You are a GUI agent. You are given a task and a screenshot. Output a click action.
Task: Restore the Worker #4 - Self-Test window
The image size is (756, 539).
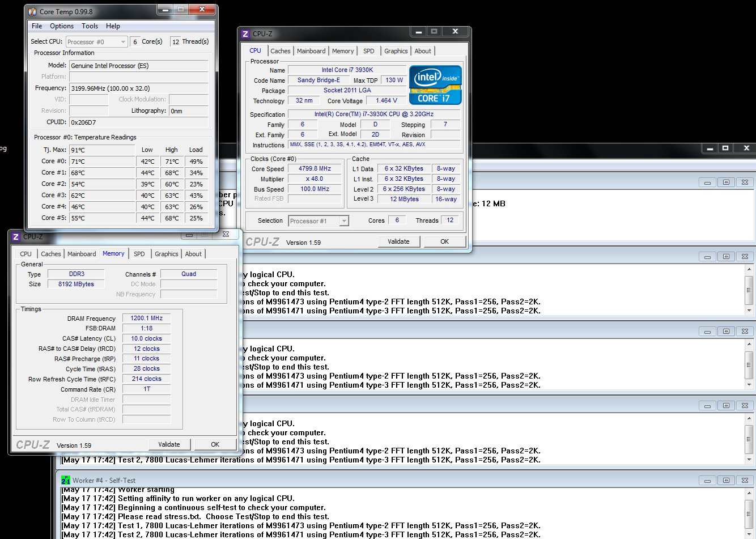coord(726,481)
